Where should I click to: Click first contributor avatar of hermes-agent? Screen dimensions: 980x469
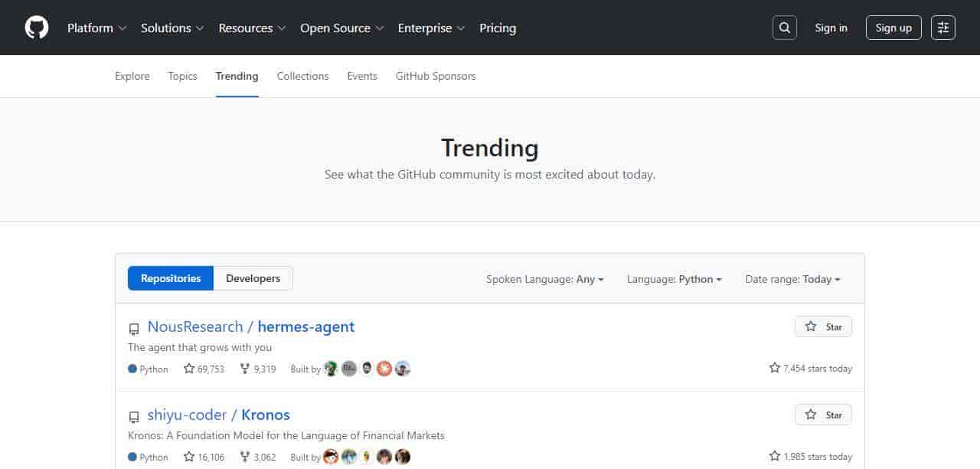pyautogui.click(x=331, y=369)
